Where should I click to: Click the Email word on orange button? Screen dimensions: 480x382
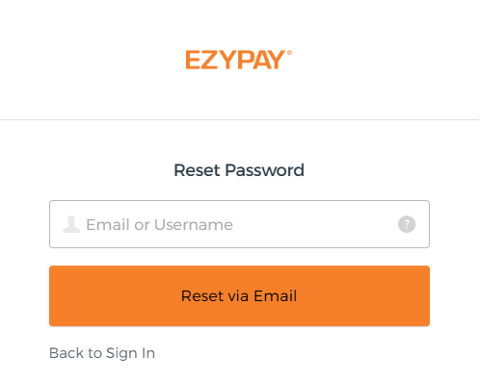275,296
